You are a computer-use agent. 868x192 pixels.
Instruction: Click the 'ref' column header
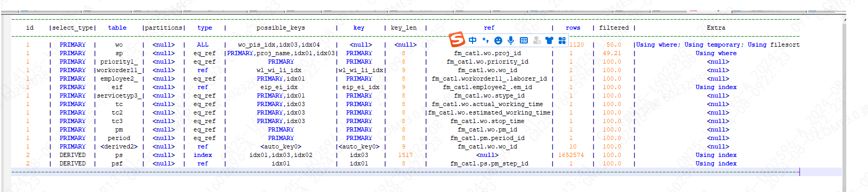489,28
